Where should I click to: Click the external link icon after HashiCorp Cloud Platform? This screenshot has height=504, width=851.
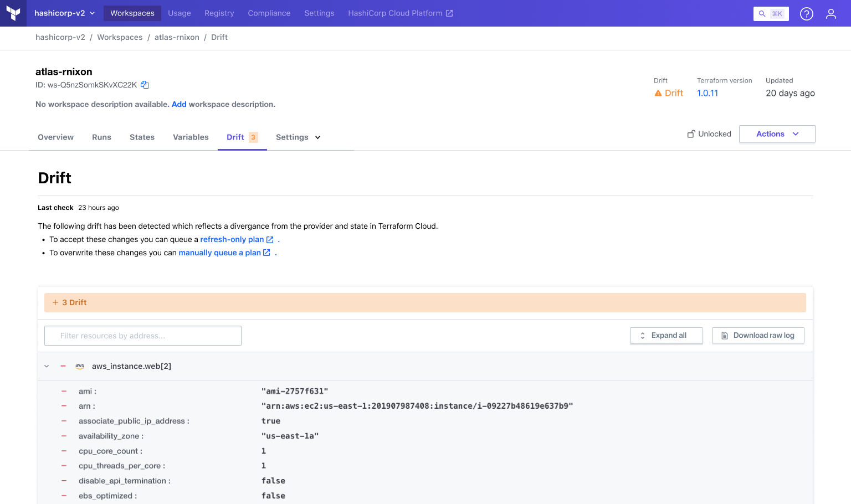click(450, 13)
